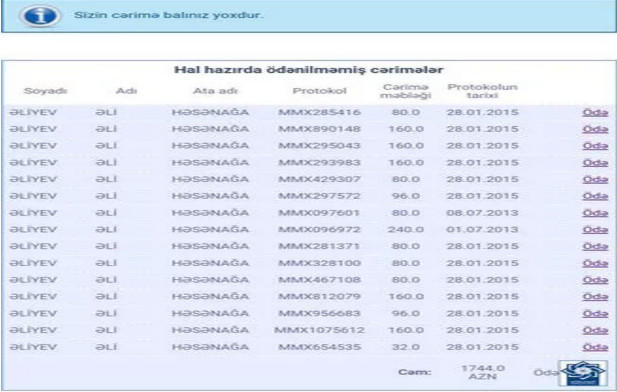Image resolution: width=617 pixels, height=392 pixels.
Task: Select the Soyadı column header
Action: tap(45, 91)
